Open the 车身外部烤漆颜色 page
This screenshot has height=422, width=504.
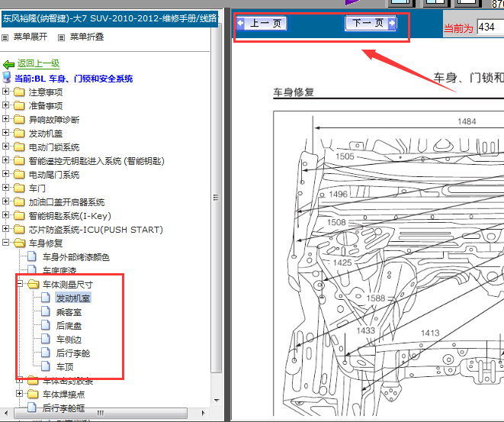tap(75, 257)
